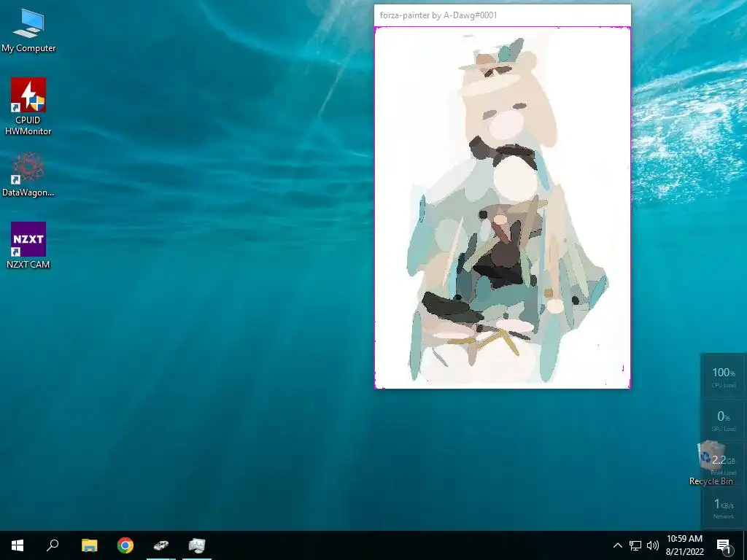Open File Explorer from the taskbar
The height and width of the screenshot is (560, 747).
click(89, 545)
